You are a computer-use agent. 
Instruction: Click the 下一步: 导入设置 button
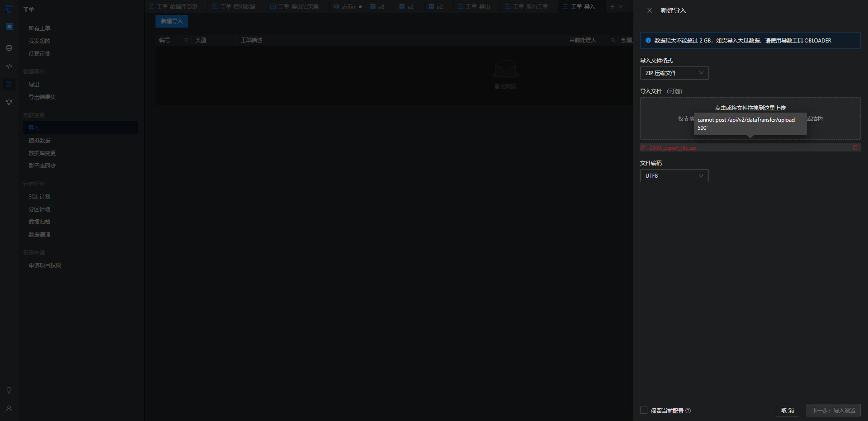click(833, 410)
